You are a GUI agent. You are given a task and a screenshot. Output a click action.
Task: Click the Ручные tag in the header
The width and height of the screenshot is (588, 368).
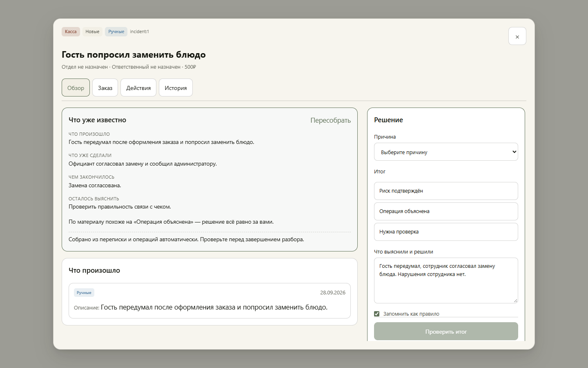[116, 31]
